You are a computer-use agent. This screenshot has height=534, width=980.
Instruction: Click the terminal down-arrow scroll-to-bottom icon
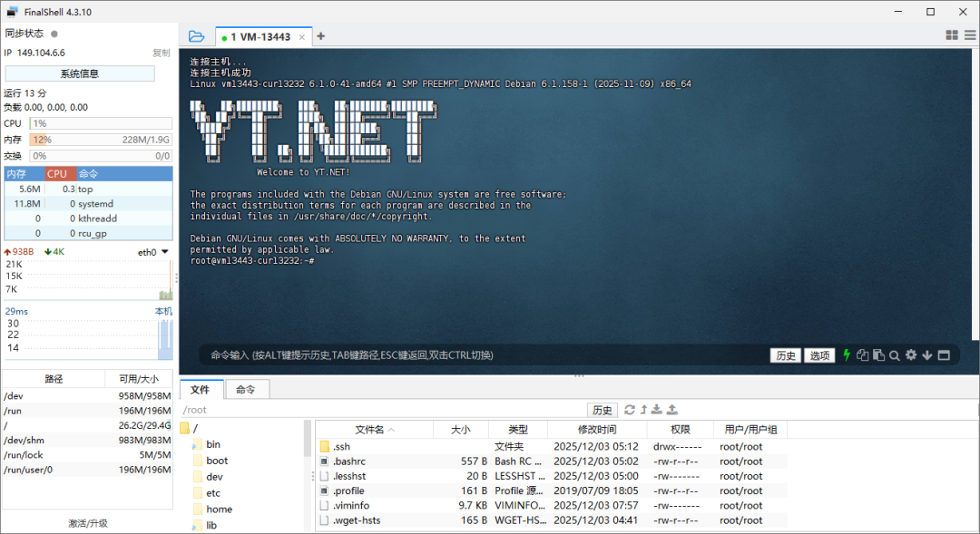(x=926, y=355)
